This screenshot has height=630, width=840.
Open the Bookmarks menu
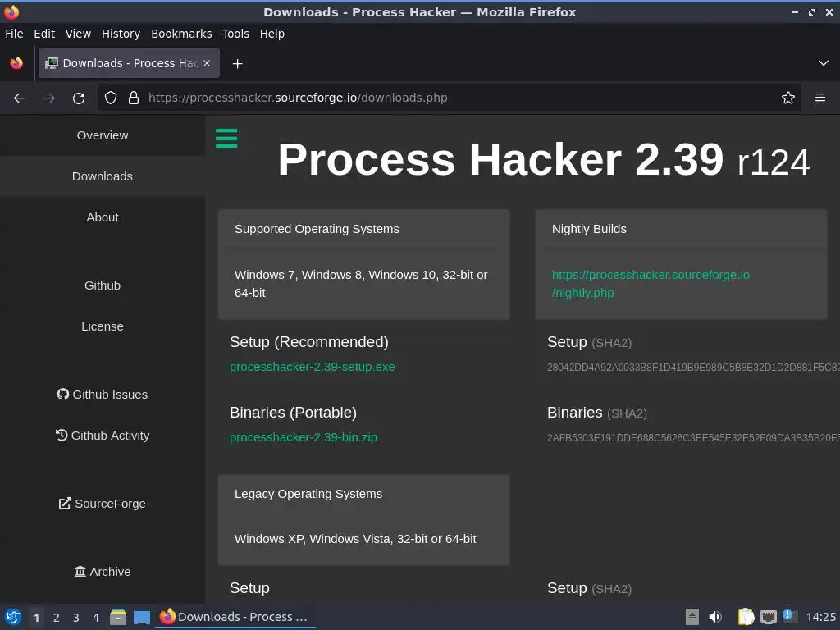pos(181,34)
